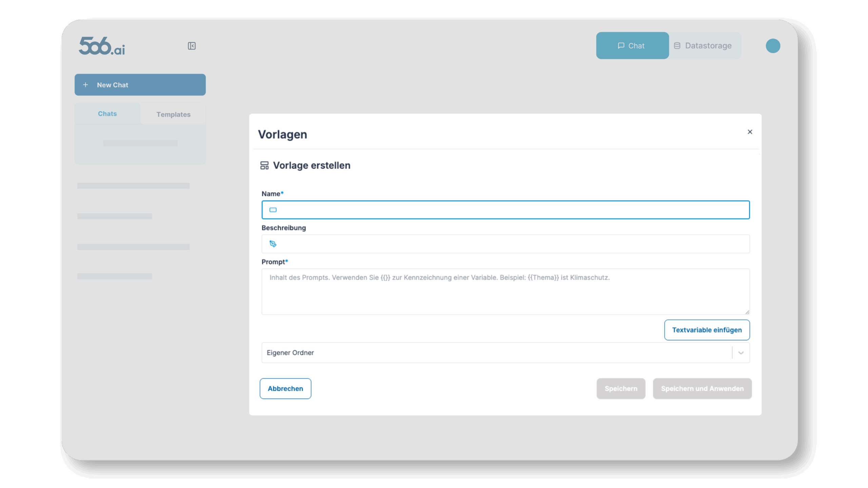Click the Vorlage erstellen template icon
868x488 pixels.
pyautogui.click(x=264, y=165)
